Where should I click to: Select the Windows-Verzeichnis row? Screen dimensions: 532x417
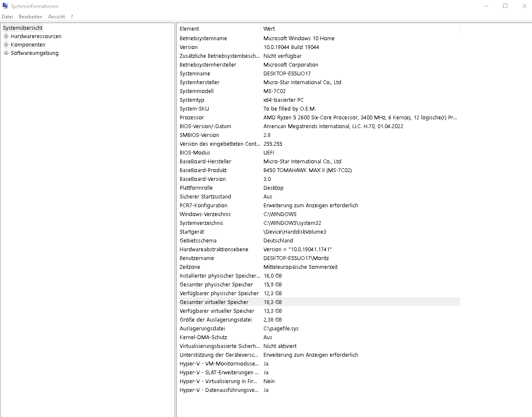pyautogui.click(x=318, y=214)
